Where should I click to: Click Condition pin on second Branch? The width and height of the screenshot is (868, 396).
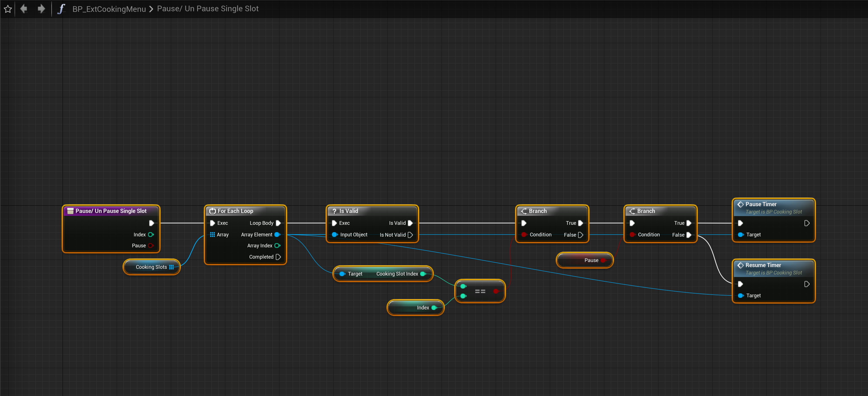click(x=632, y=235)
